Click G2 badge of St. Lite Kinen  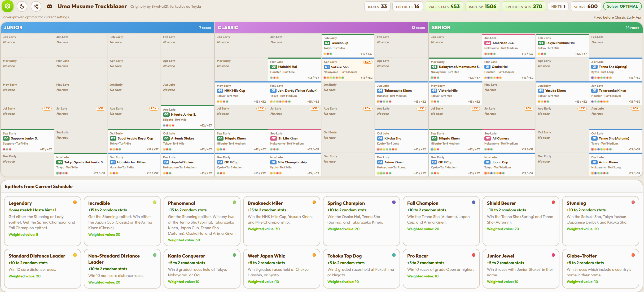(x=273, y=138)
